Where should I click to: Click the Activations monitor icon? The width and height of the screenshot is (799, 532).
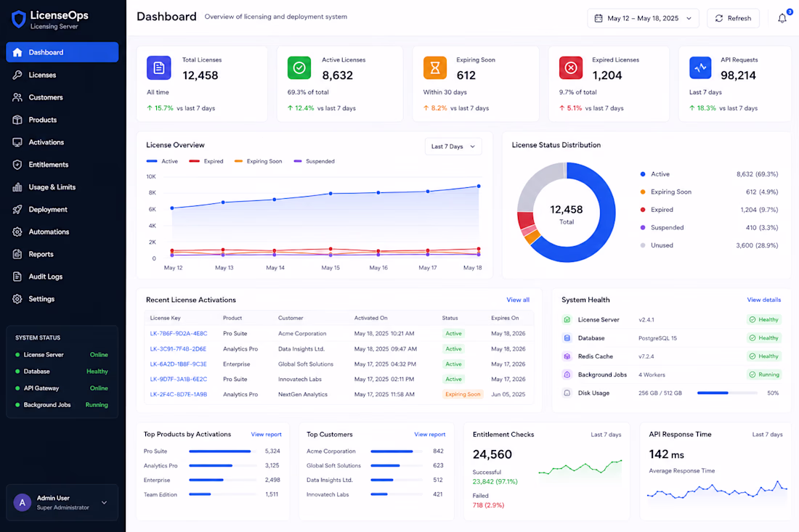click(x=17, y=142)
